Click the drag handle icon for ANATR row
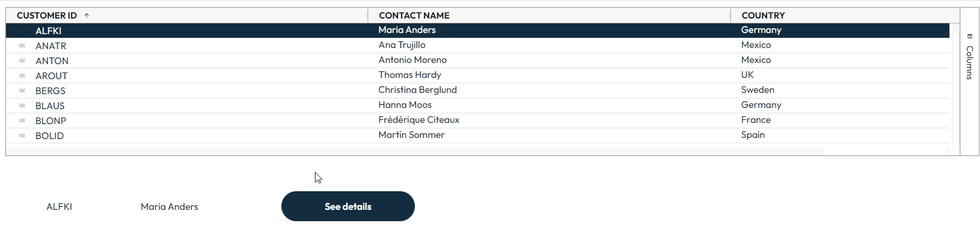The image size is (980, 232). pos(22,46)
